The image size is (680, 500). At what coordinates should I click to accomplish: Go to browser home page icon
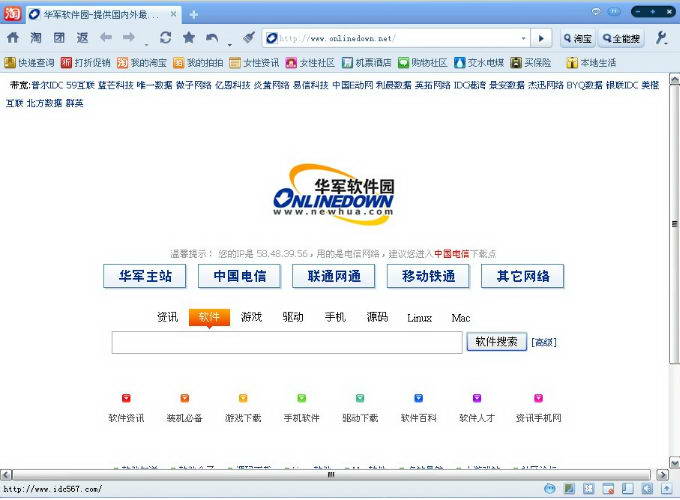[13, 38]
